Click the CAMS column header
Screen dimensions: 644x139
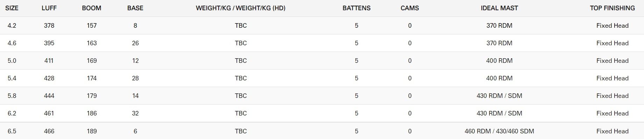(x=410, y=8)
